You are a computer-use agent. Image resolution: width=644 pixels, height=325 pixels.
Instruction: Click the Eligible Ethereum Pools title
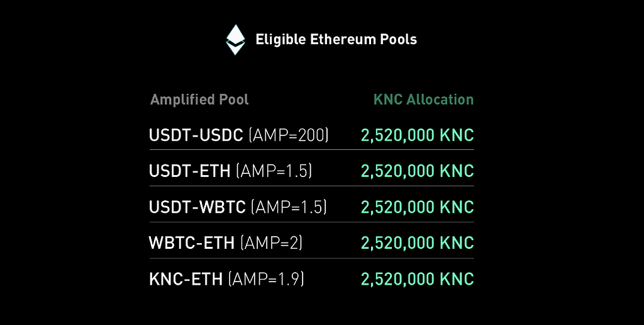point(336,40)
